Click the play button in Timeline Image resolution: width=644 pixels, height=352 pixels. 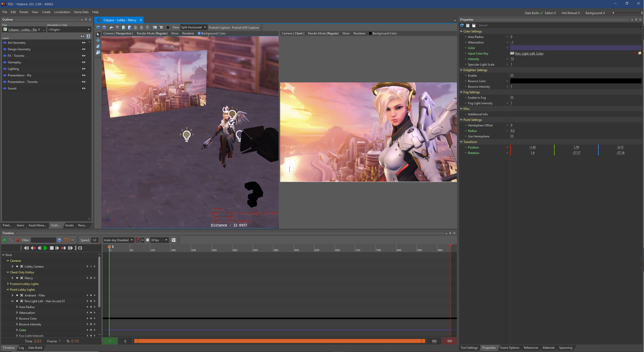46,247
